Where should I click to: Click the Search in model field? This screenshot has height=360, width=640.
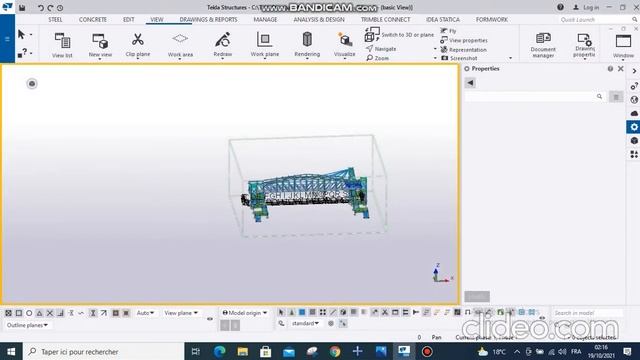588,313
